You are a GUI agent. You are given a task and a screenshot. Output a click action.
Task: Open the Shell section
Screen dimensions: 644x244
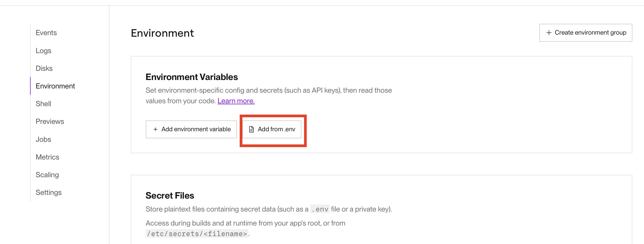coord(43,104)
